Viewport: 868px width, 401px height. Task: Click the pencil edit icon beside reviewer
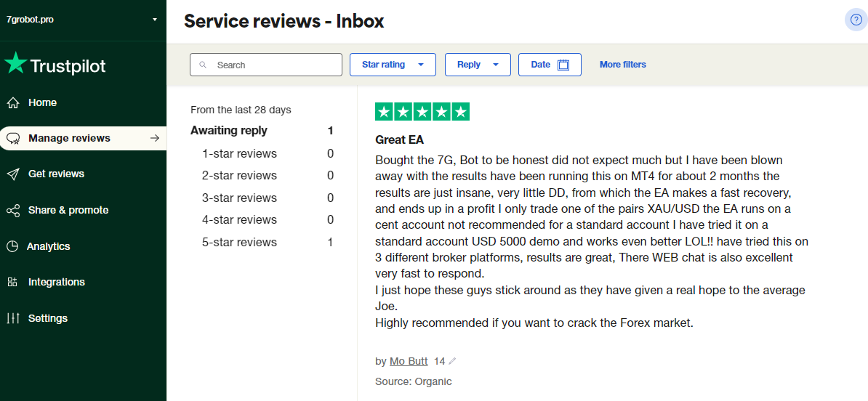click(453, 361)
